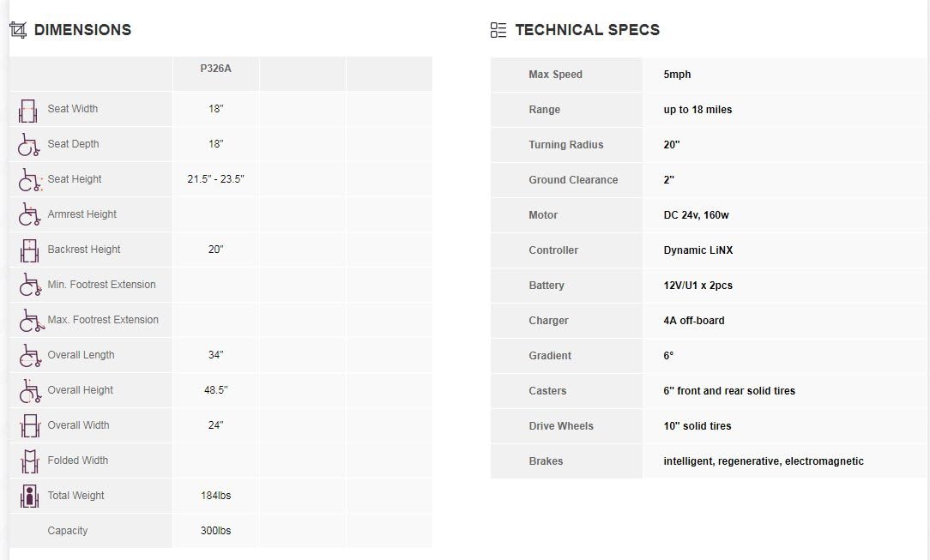The image size is (930, 560).
Task: Click the Dimensions crop icon in header
Action: [18, 30]
